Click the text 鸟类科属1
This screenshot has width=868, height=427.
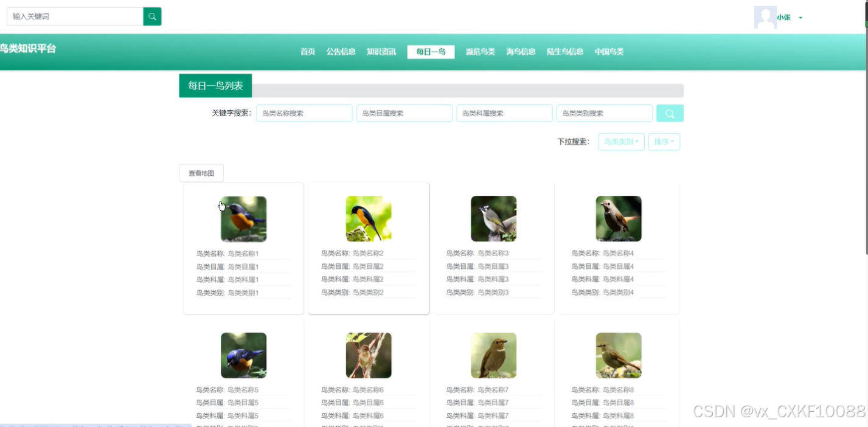pyautogui.click(x=243, y=280)
